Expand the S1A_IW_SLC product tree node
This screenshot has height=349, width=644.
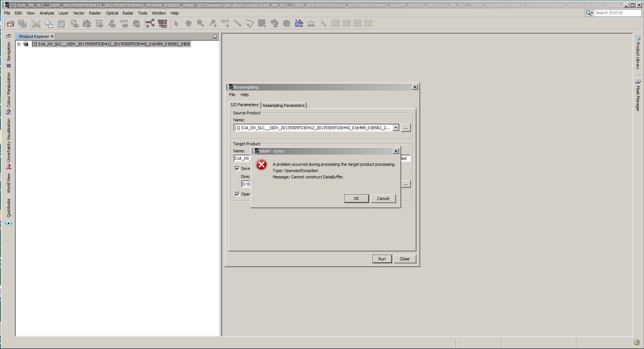(19, 44)
